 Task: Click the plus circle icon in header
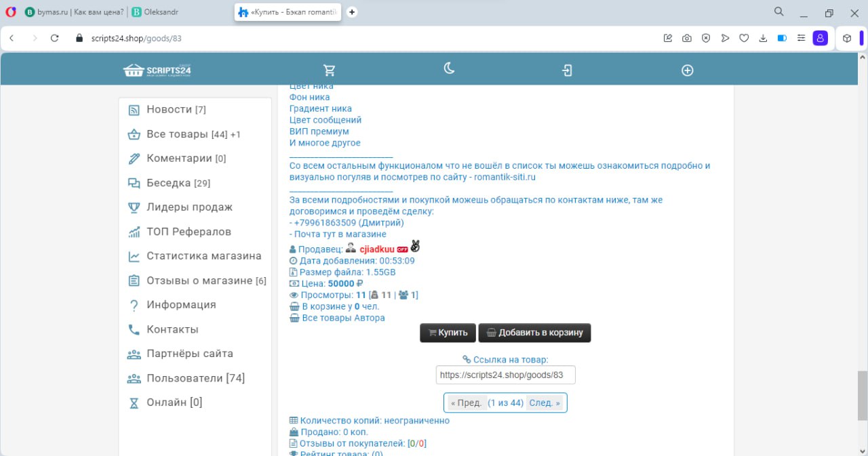[x=687, y=70]
